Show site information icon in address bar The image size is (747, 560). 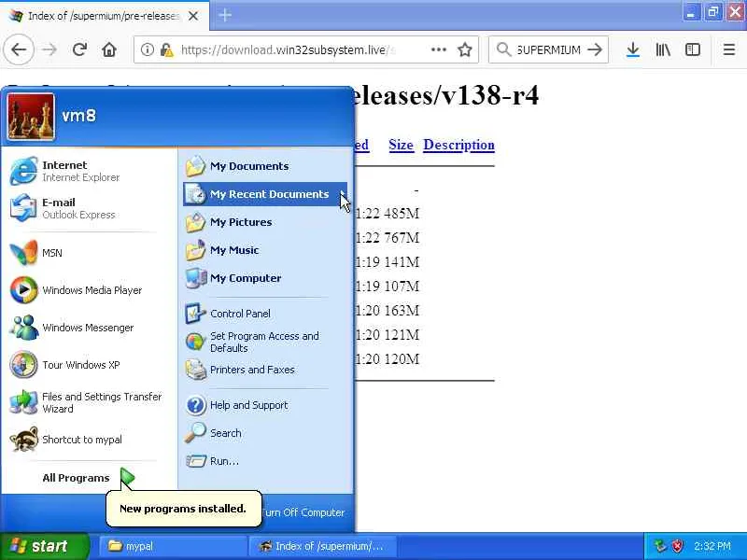click(x=148, y=49)
